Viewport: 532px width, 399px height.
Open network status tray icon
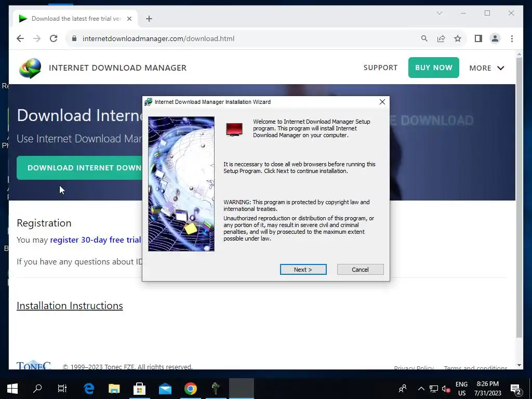coord(434,389)
